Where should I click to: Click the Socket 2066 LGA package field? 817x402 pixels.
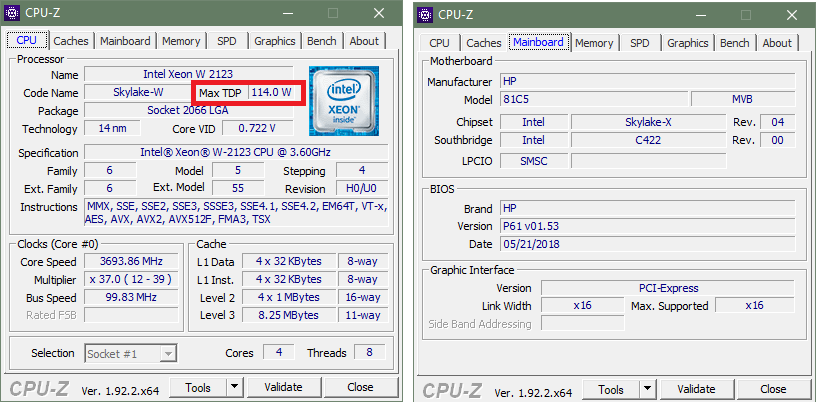pos(188,110)
